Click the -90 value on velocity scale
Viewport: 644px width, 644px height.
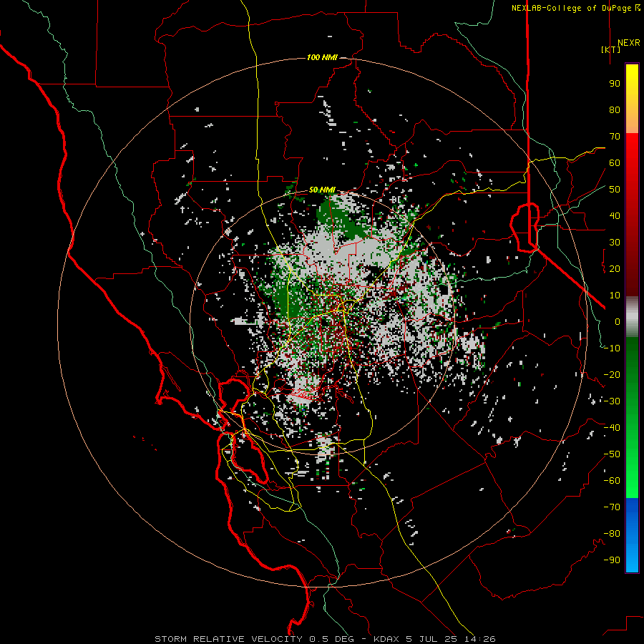(612, 560)
